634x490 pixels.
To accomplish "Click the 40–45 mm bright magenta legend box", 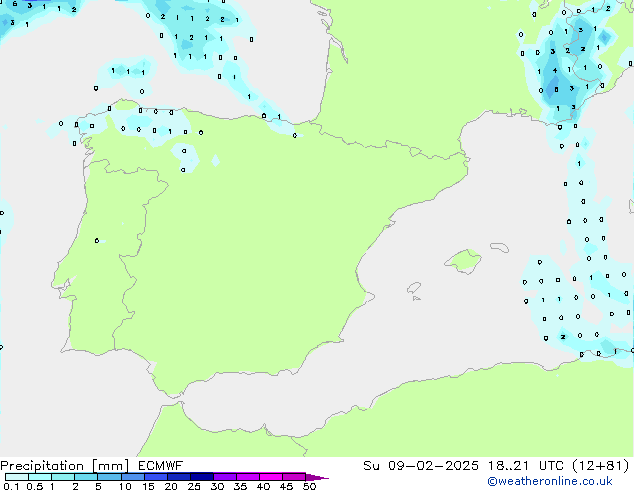I will 271,477.
